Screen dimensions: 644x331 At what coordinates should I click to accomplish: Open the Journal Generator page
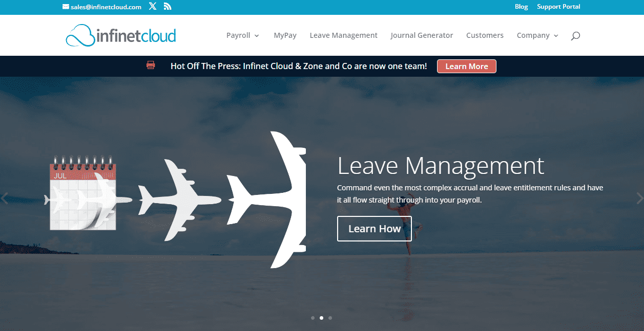pyautogui.click(x=422, y=35)
